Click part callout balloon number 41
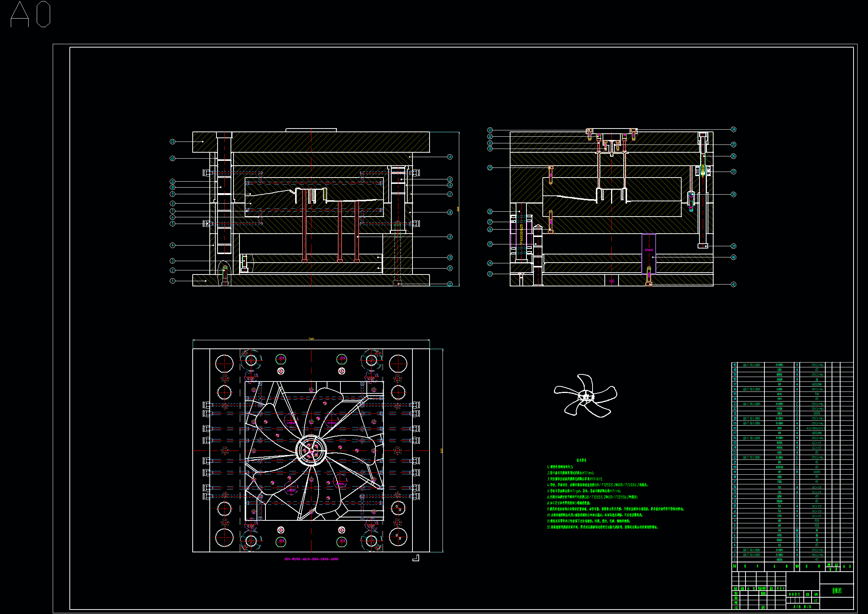868x614 pixels. coord(733,285)
